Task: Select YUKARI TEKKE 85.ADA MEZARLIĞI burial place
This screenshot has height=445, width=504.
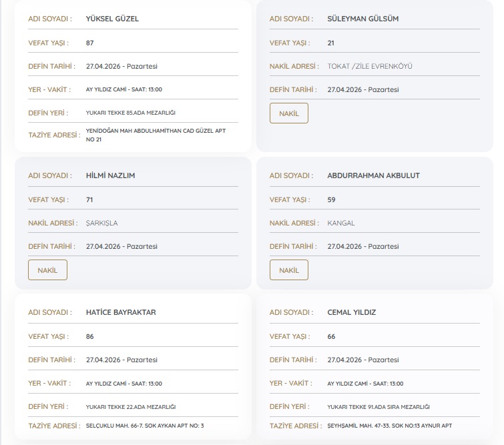Action: (131, 113)
